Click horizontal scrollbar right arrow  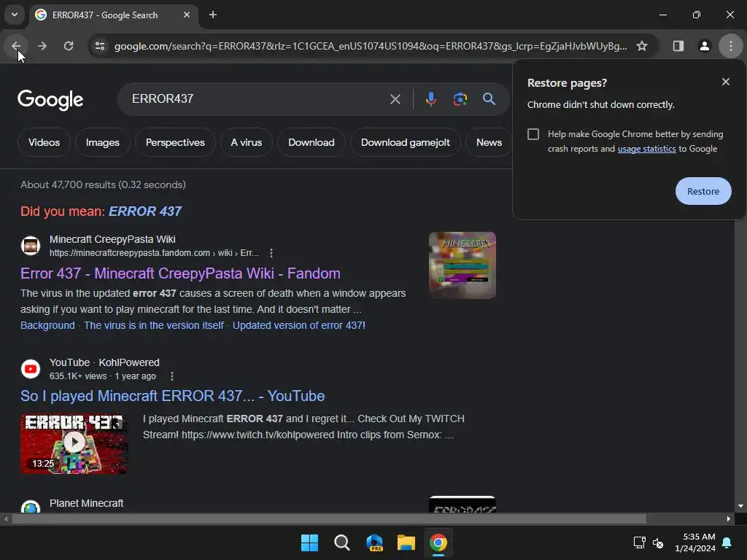pos(729,518)
